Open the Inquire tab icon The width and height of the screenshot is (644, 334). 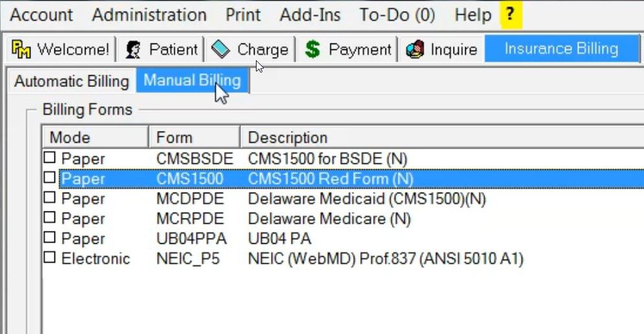tap(415, 49)
